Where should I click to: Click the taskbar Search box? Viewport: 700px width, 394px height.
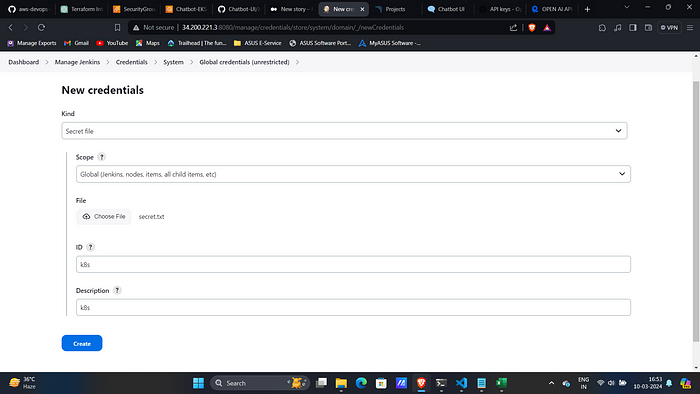click(x=260, y=383)
